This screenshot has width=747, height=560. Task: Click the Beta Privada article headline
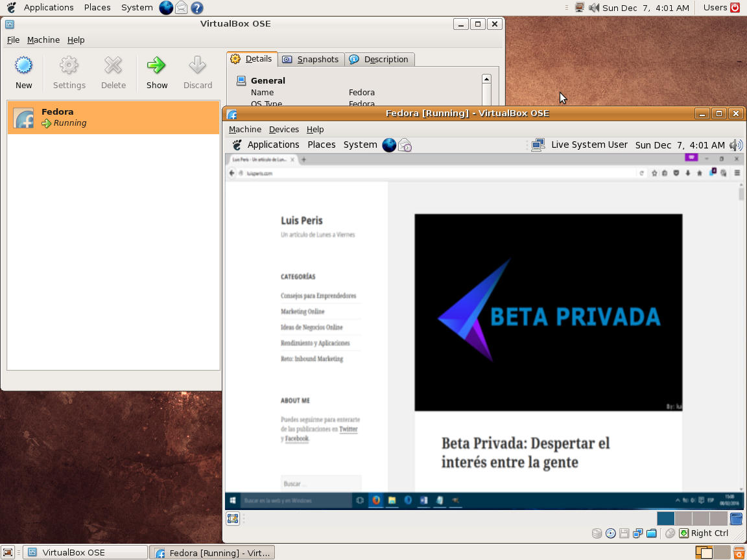(525, 453)
